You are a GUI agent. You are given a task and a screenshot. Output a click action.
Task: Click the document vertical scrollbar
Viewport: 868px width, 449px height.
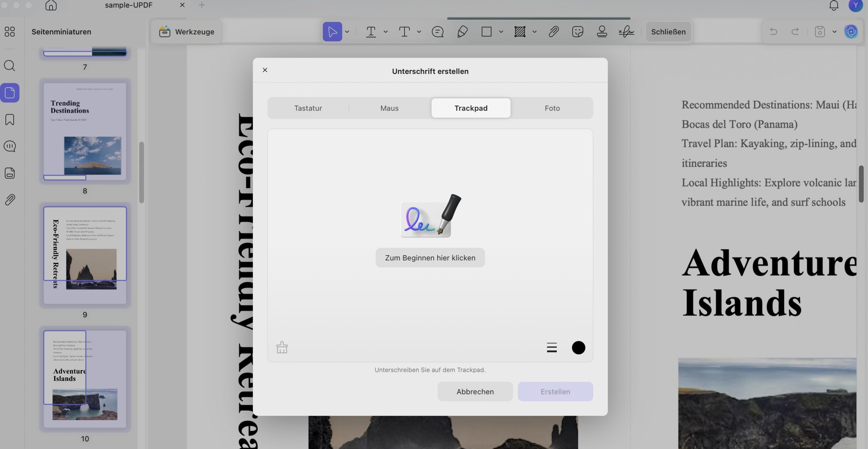click(861, 184)
